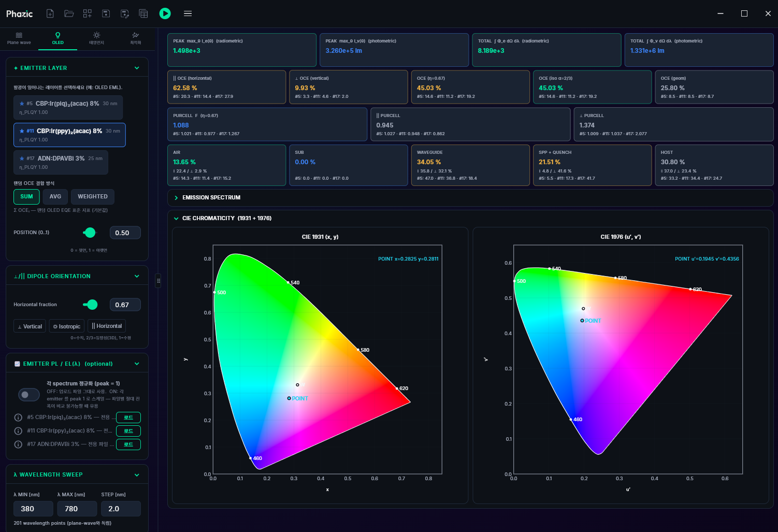778x532 pixels.
Task: Click the info icon for #17 ADN:DPAVBi
Action: pos(18,444)
